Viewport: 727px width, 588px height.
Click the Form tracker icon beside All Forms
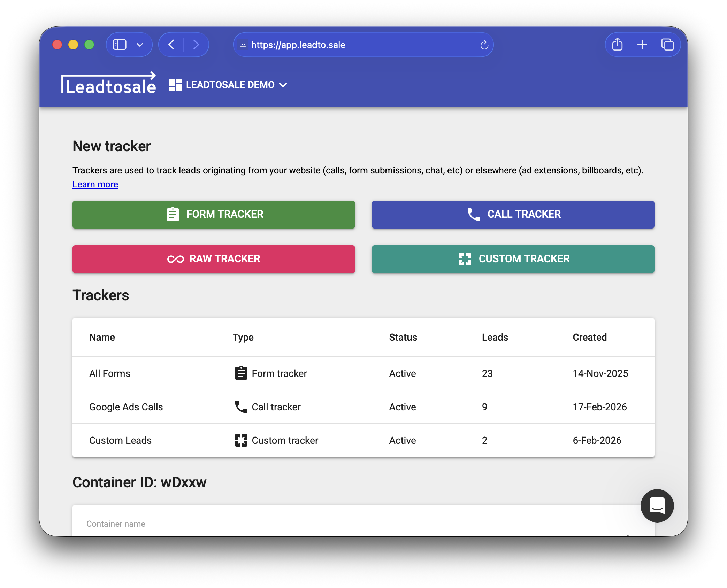pyautogui.click(x=240, y=373)
